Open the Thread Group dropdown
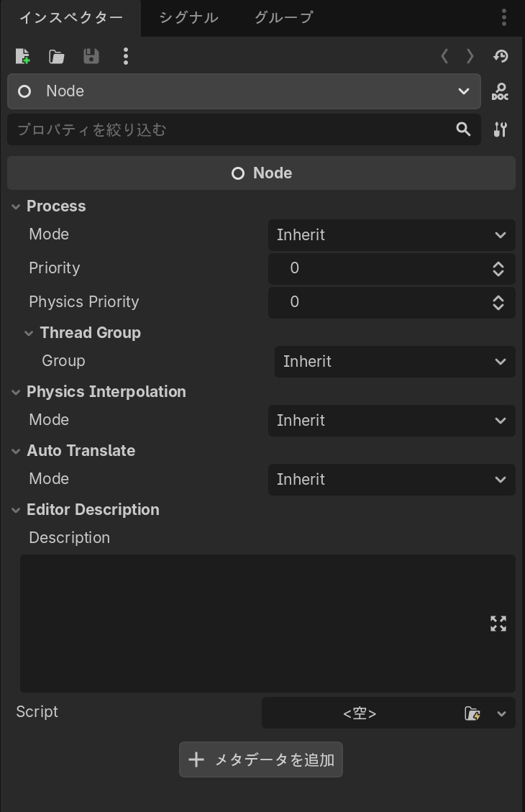 [x=395, y=362]
